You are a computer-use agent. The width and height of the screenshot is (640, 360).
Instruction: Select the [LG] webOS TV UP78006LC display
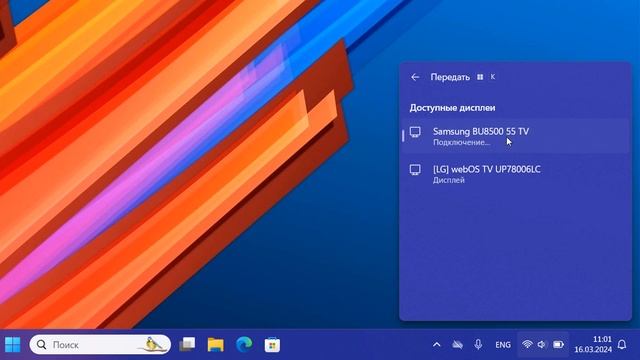515,174
